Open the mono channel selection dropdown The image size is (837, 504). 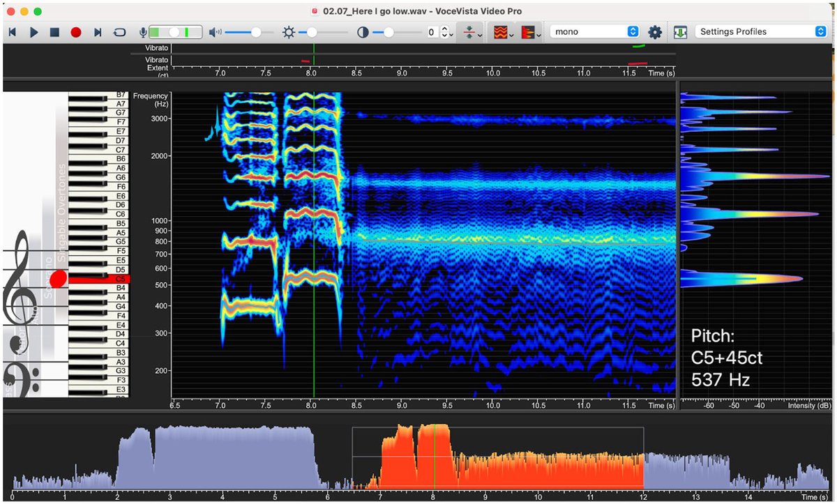(x=595, y=32)
